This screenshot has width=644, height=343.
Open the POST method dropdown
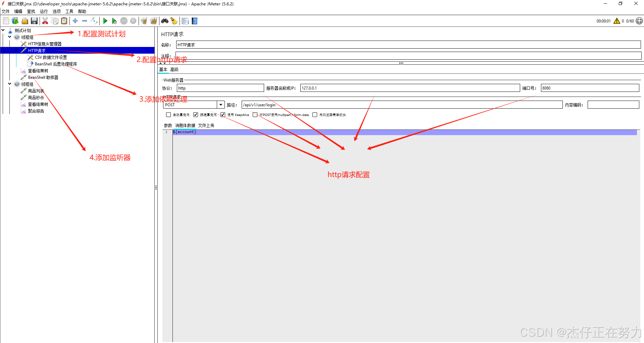(220, 105)
